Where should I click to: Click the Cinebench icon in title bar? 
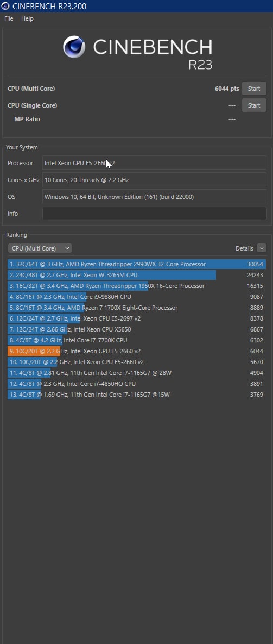tap(6, 6)
